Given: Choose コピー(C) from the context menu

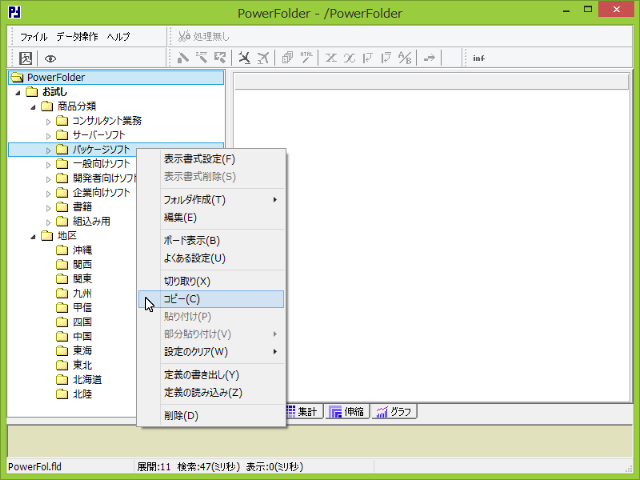Looking at the screenshot, I should (x=211, y=299).
